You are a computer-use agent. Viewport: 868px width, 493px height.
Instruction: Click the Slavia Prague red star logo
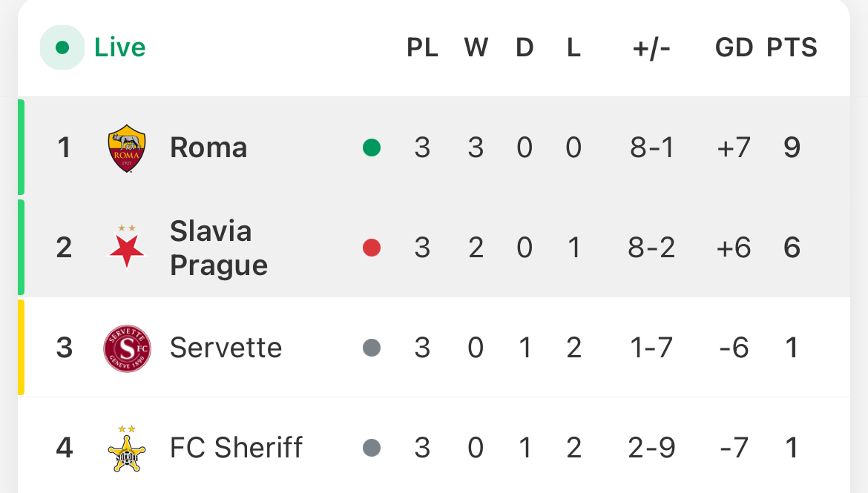[x=127, y=247]
